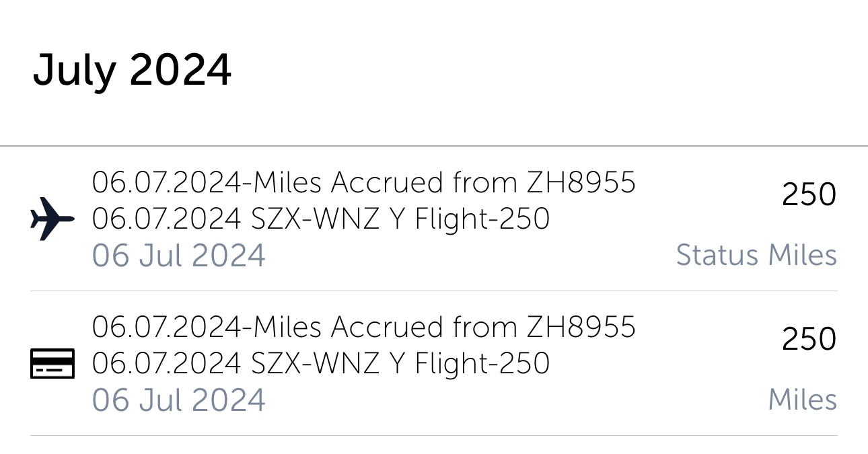
Task: Select the July 2024 month heading
Action: (x=132, y=70)
